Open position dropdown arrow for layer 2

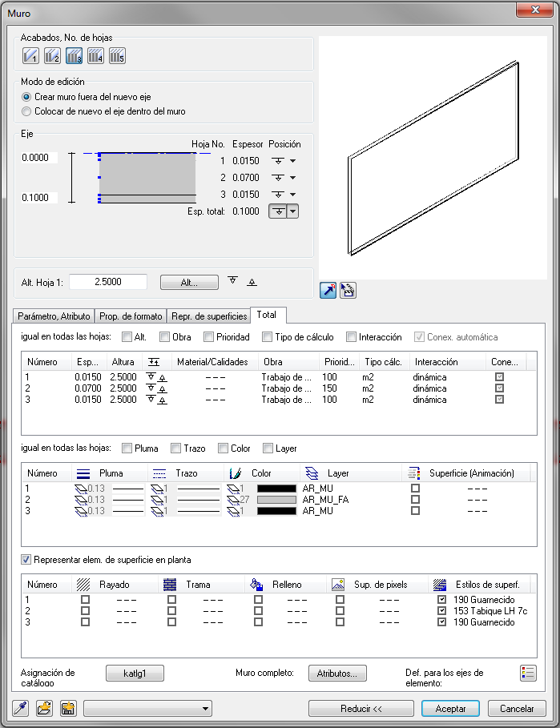pos(293,178)
